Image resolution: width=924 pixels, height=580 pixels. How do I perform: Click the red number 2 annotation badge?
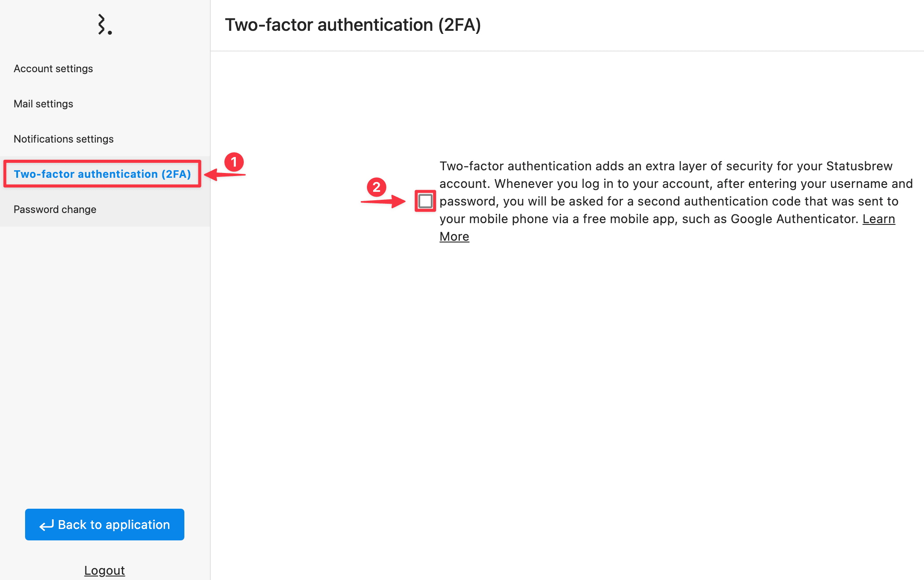(377, 187)
